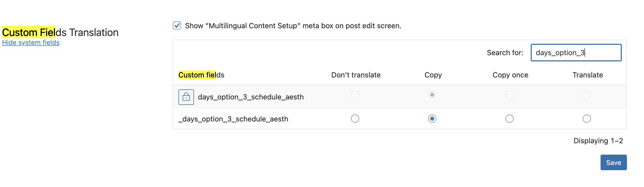
Task: Focus the Search for input field
Action: click(x=576, y=53)
